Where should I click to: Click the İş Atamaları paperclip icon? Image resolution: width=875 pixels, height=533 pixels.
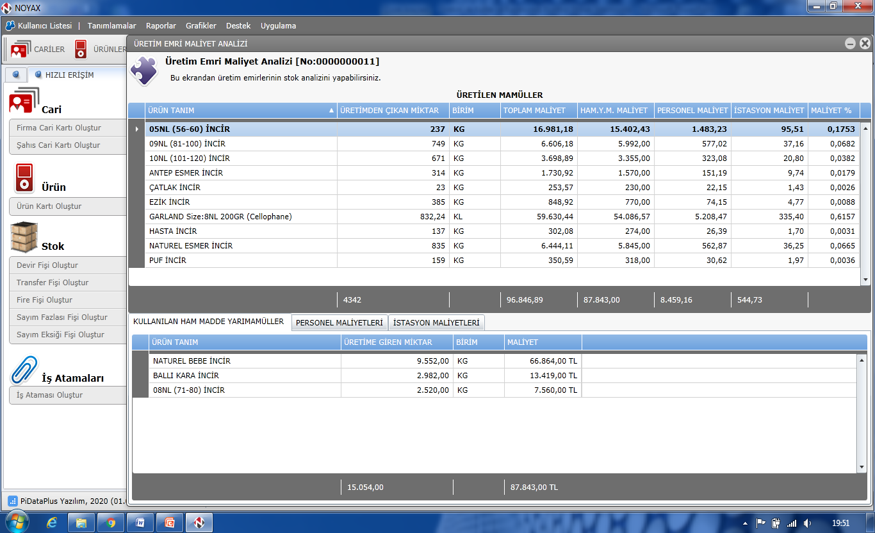24,371
